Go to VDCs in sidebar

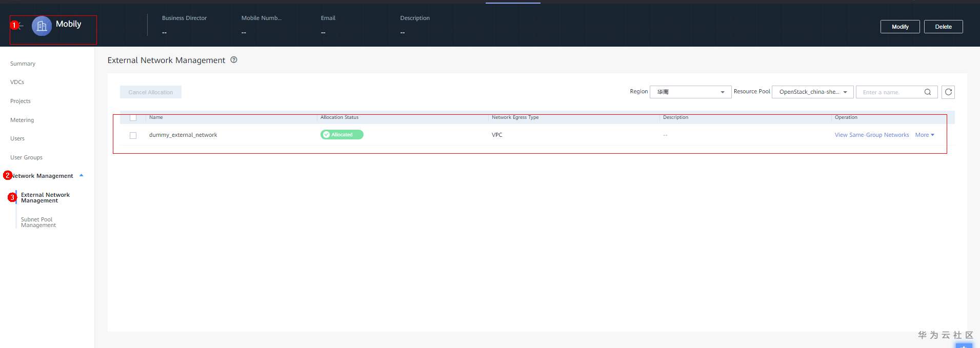point(17,82)
